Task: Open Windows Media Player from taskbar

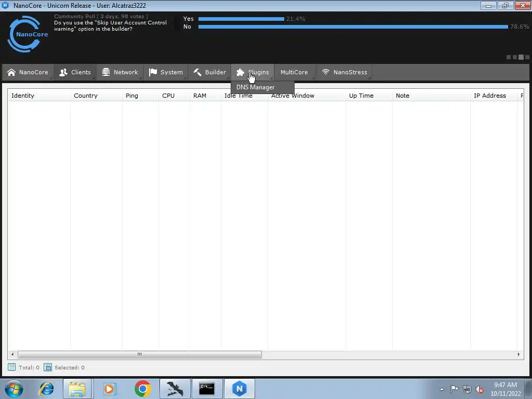Action: coord(109,389)
